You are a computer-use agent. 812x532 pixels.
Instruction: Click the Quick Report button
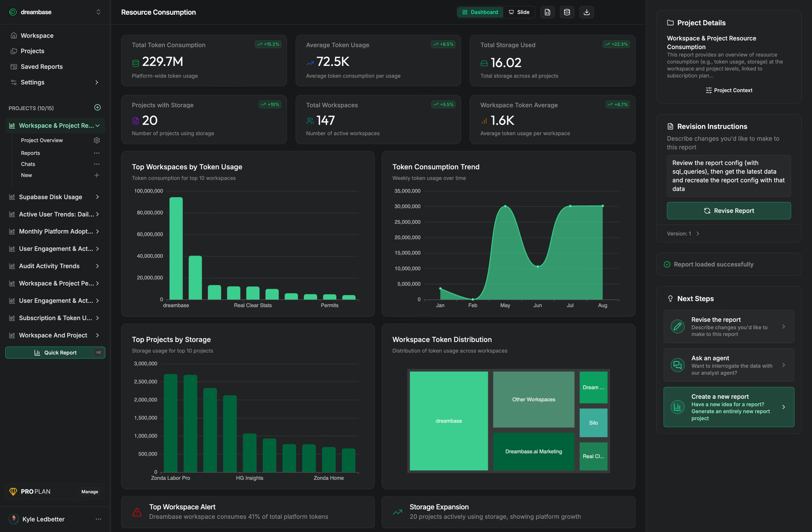(x=55, y=352)
